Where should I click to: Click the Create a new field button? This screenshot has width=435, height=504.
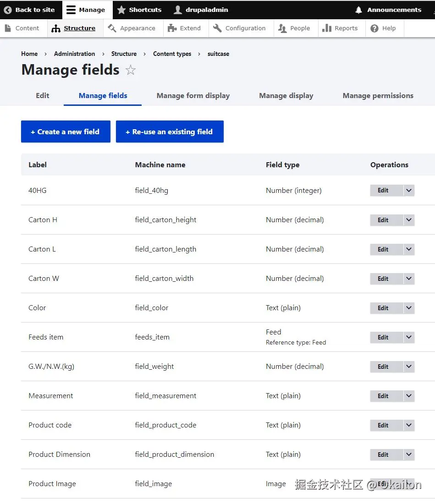click(66, 131)
